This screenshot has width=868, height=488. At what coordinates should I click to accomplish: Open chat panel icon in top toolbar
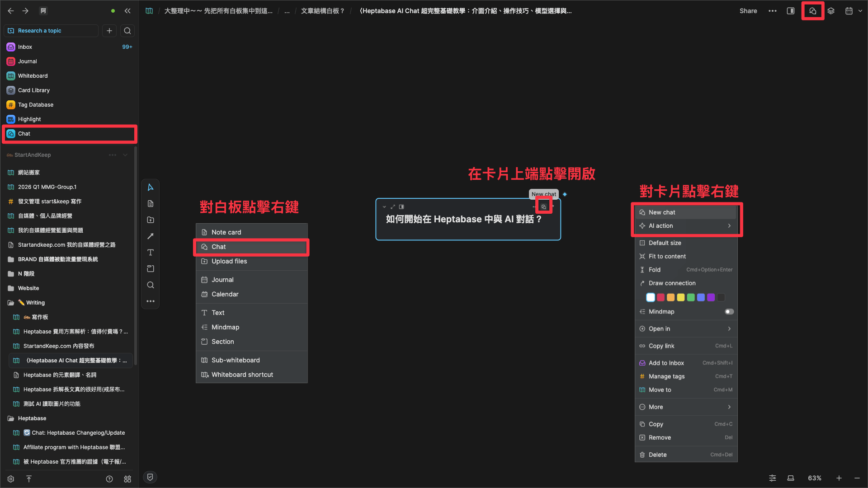pyautogui.click(x=812, y=11)
